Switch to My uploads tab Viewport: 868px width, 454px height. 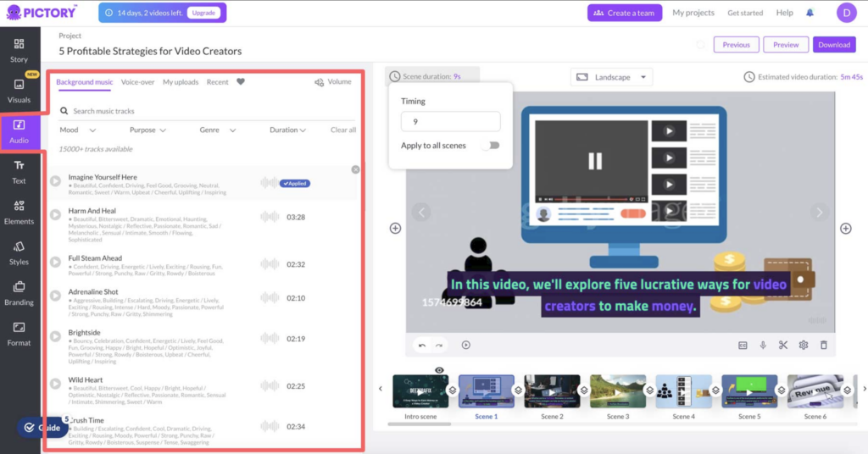click(181, 82)
